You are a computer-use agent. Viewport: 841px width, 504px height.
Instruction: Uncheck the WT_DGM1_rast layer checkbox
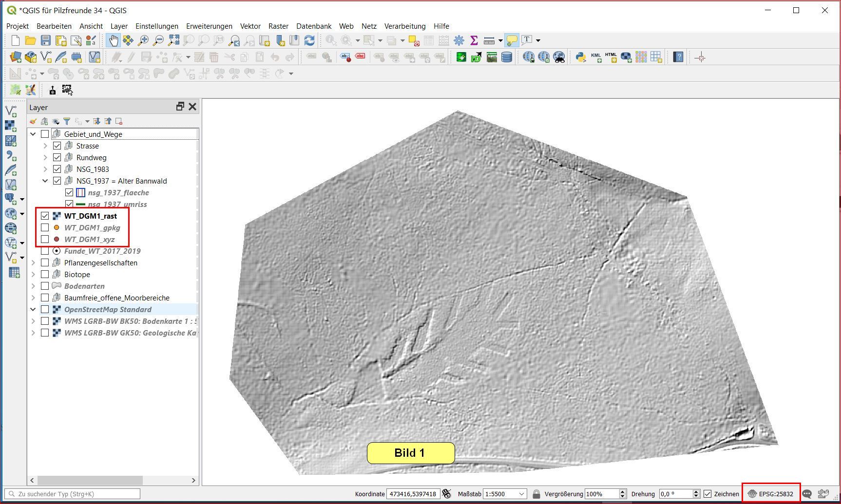[x=45, y=216]
